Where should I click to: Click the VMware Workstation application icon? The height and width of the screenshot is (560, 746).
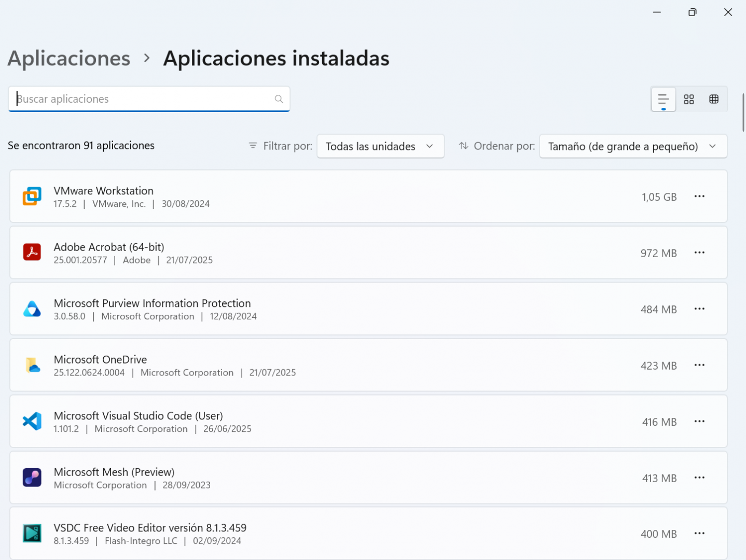(x=32, y=196)
